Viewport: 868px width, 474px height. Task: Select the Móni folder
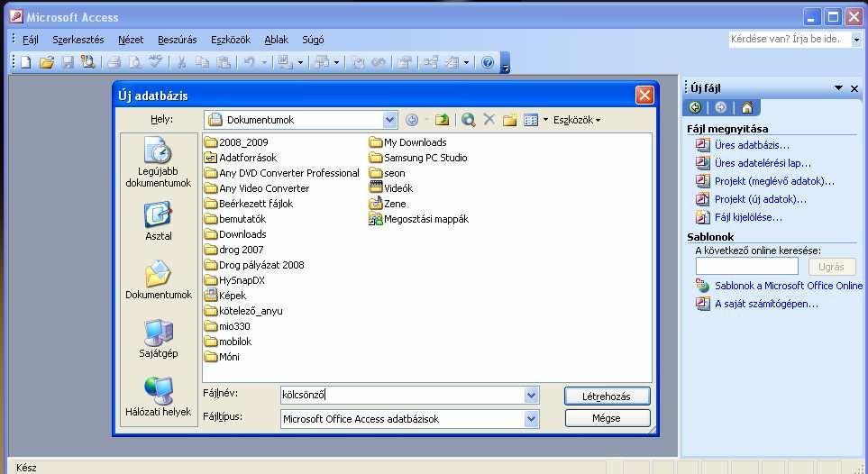(x=222, y=357)
